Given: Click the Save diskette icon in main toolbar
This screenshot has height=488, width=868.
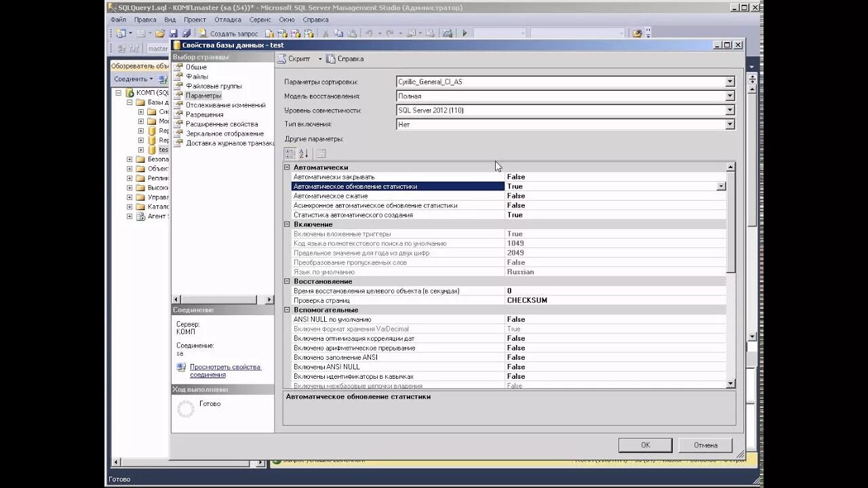Looking at the screenshot, I should (173, 33).
